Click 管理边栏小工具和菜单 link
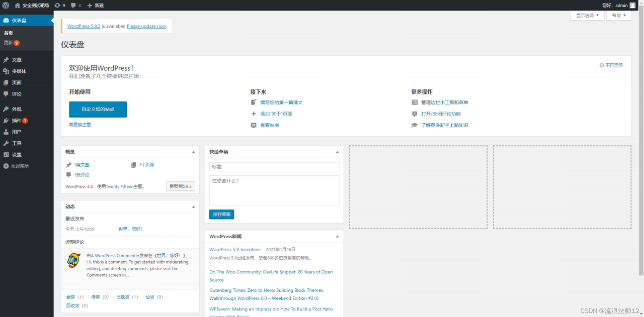This screenshot has height=317, width=644. click(x=445, y=102)
